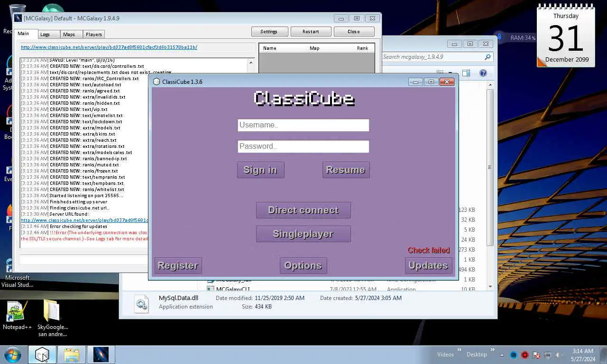The image size is (607, 364).
Task: Show hidden tray icons arrow
Action: pos(502,355)
